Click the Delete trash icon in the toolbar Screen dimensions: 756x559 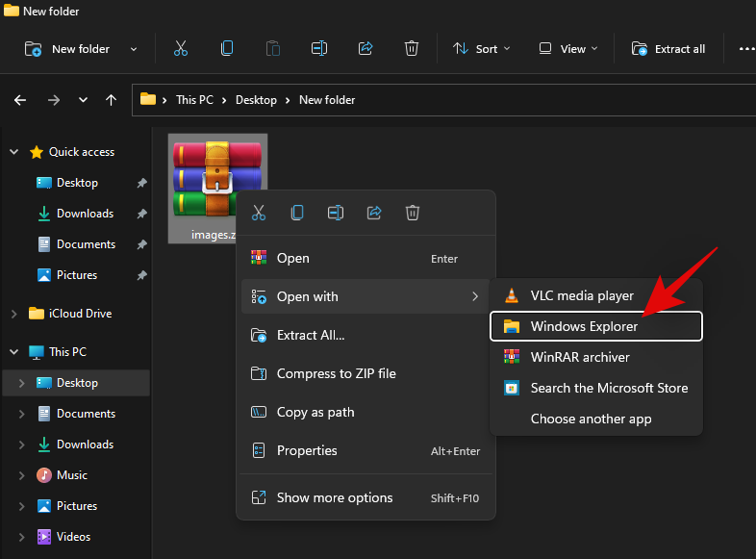[412, 48]
